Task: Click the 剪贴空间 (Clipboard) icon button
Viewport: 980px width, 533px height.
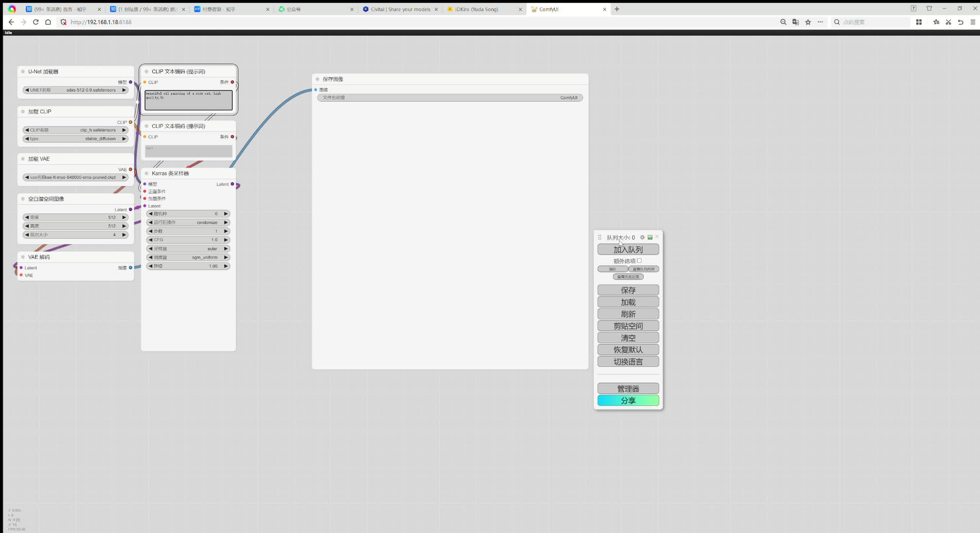Action: tap(628, 325)
